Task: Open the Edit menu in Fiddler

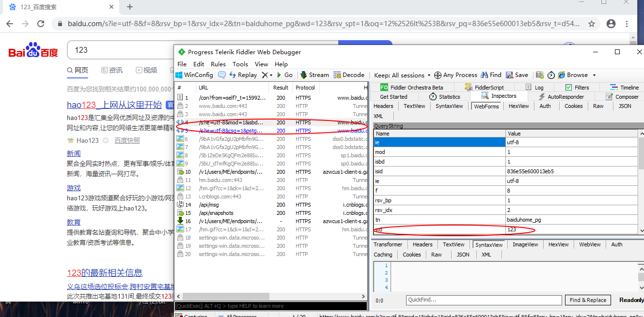Action: tap(199, 64)
